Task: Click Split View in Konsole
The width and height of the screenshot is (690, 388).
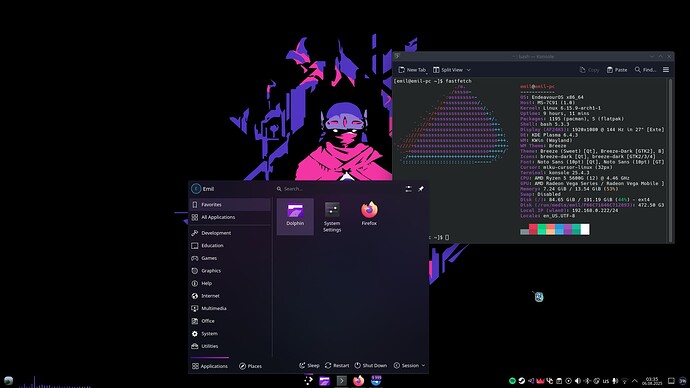Action: point(448,70)
